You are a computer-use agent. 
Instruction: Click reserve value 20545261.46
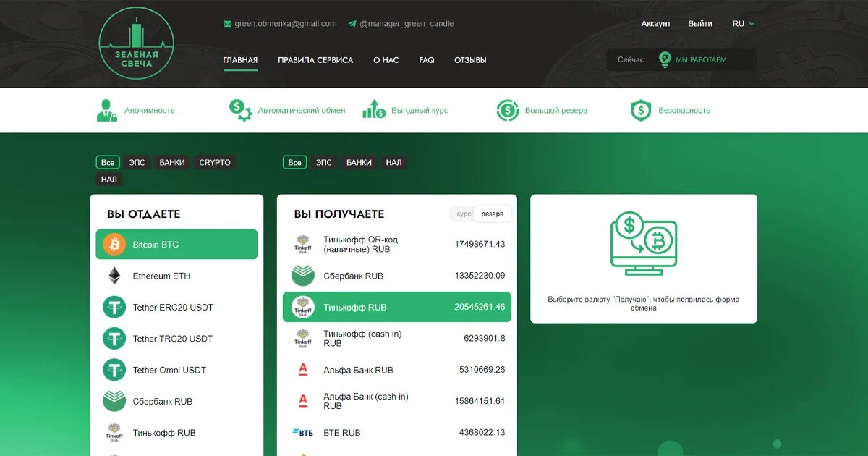(480, 307)
